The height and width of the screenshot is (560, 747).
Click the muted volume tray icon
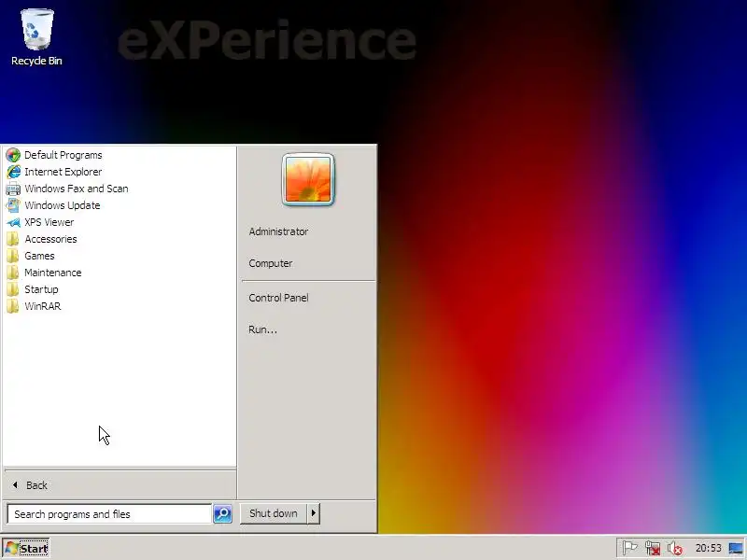(x=674, y=548)
